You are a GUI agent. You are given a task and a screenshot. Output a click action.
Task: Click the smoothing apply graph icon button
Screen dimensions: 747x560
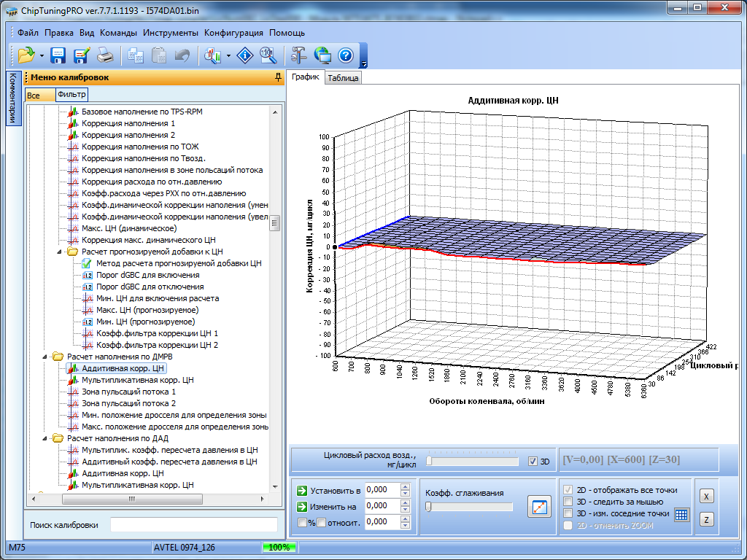[x=539, y=507]
